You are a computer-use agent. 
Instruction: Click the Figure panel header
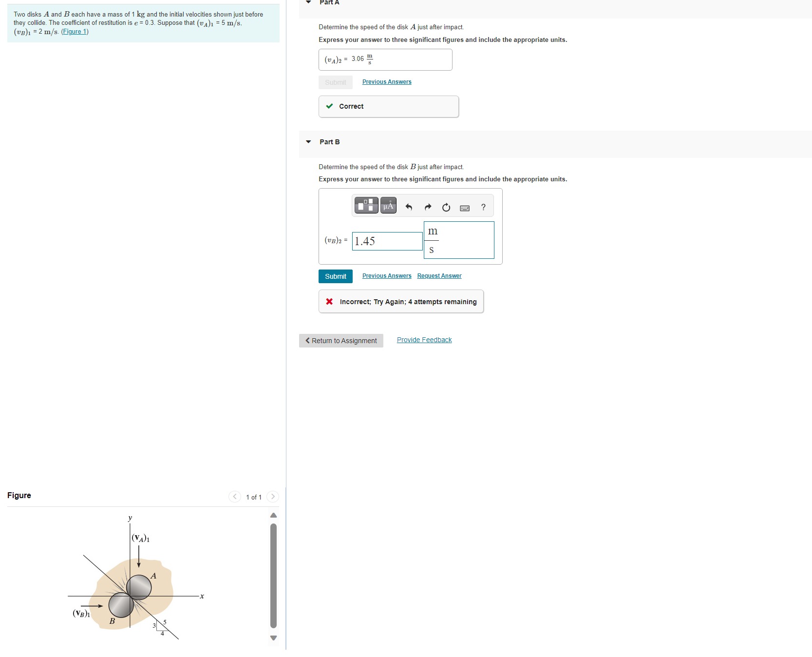click(x=19, y=495)
